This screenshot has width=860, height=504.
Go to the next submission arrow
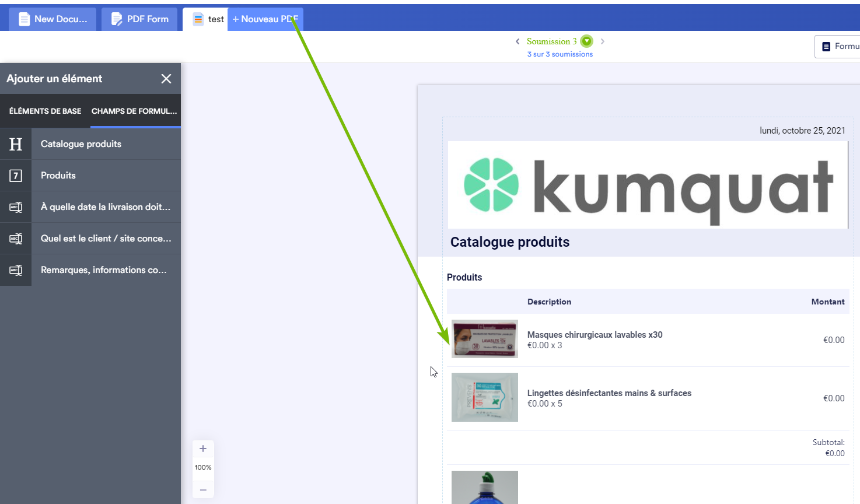tap(603, 41)
